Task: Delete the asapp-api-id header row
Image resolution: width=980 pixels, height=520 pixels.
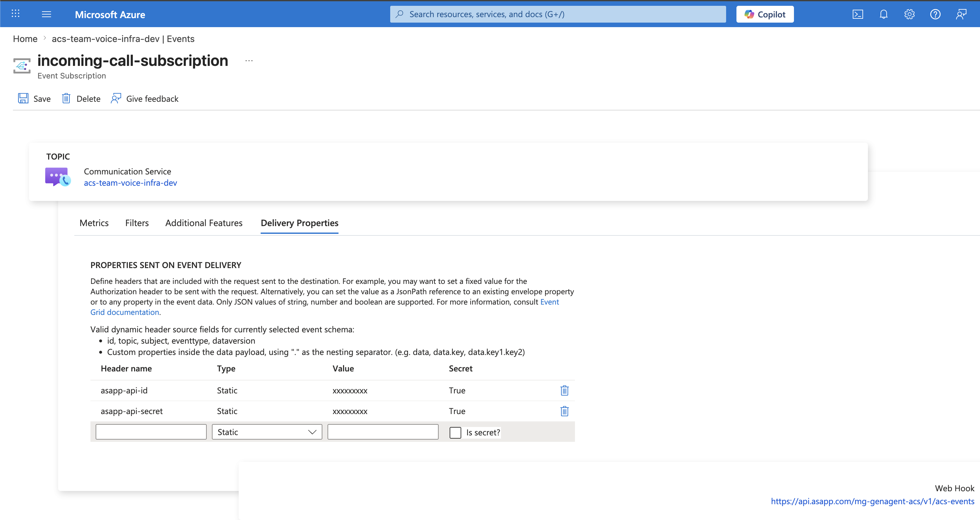Action: click(565, 391)
